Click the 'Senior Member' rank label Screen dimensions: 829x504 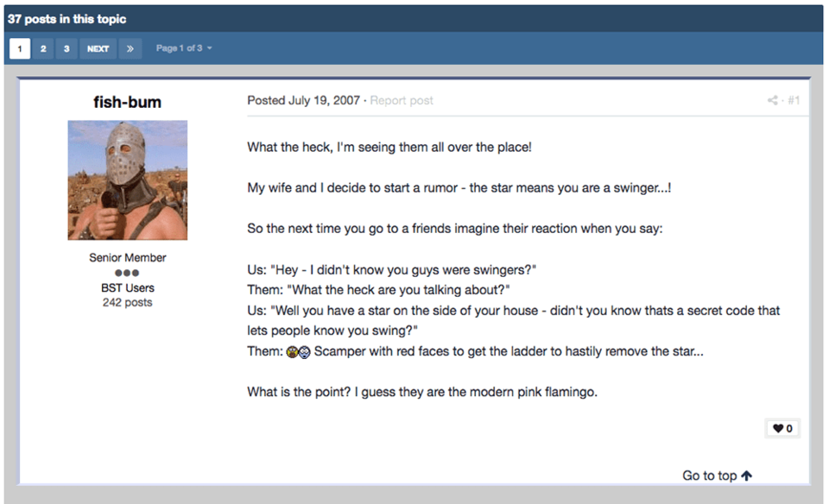pyautogui.click(x=128, y=257)
